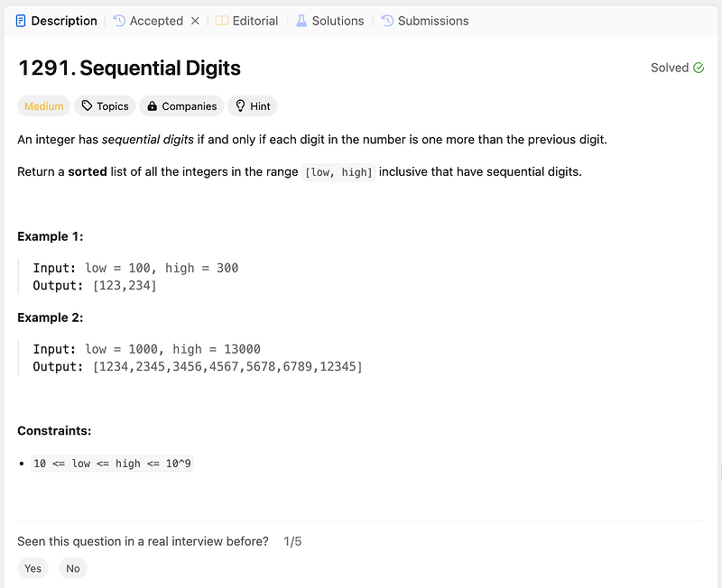Viewport: 722px width, 588px height.
Task: Click the lock icon on the Companies tag
Action: (152, 106)
